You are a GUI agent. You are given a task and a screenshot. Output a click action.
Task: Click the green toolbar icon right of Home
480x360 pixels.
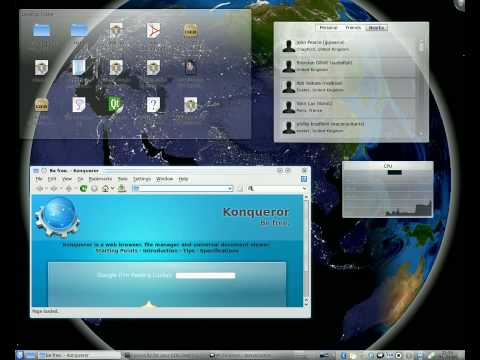[122, 189]
